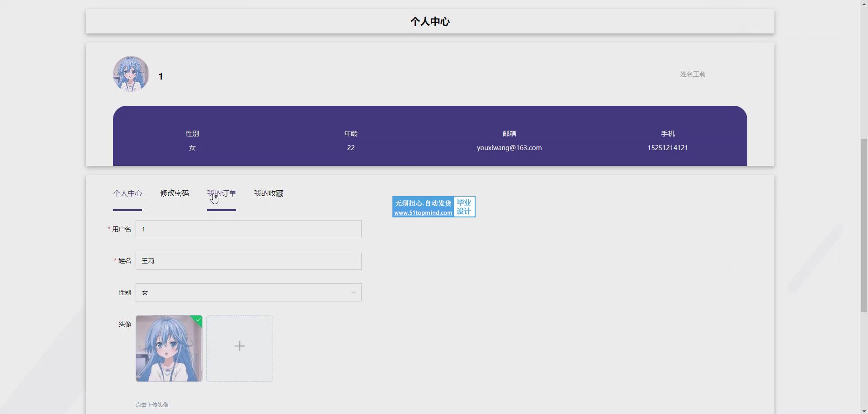Click the green checkmark on uploaded avatar
This screenshot has height=414, width=868.
pyautogui.click(x=198, y=320)
